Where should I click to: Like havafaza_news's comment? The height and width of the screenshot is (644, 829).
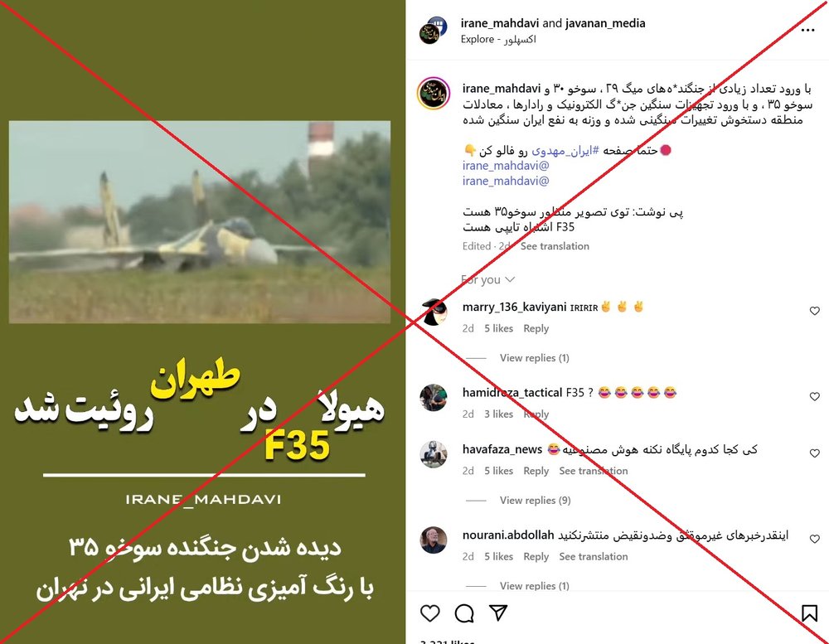click(815, 453)
